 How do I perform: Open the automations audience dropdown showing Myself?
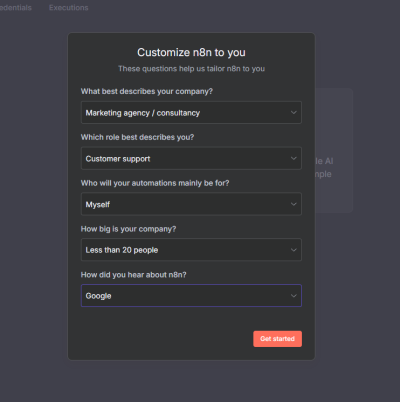pos(191,204)
